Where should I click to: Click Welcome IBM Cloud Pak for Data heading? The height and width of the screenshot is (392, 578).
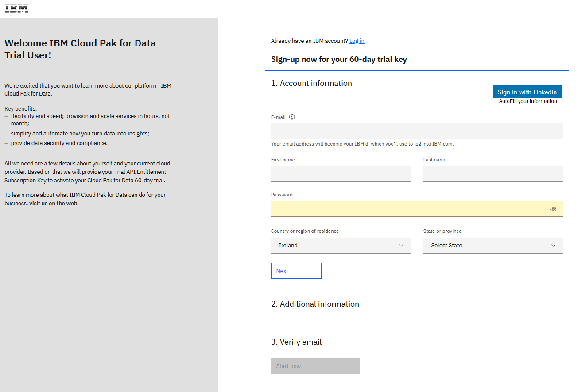[x=80, y=49]
